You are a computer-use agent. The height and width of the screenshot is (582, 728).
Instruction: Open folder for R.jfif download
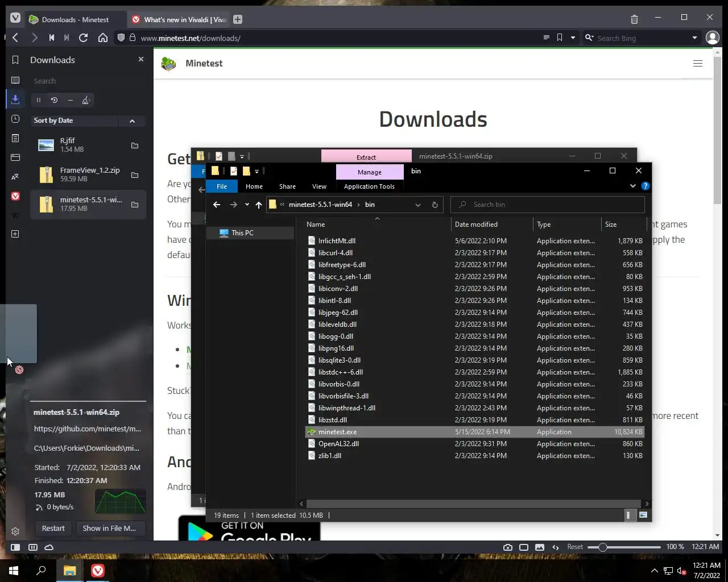coord(135,145)
